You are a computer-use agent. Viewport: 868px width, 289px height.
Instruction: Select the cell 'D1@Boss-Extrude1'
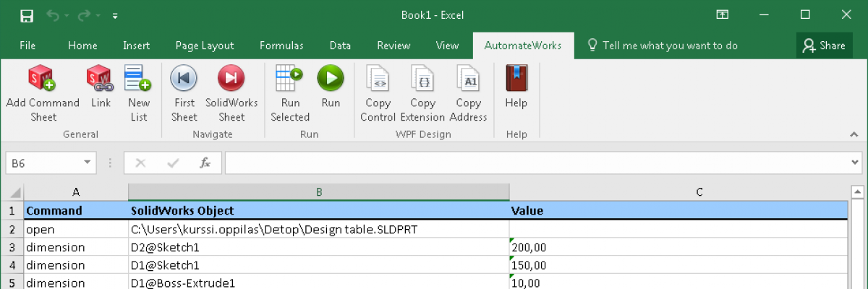click(x=318, y=282)
